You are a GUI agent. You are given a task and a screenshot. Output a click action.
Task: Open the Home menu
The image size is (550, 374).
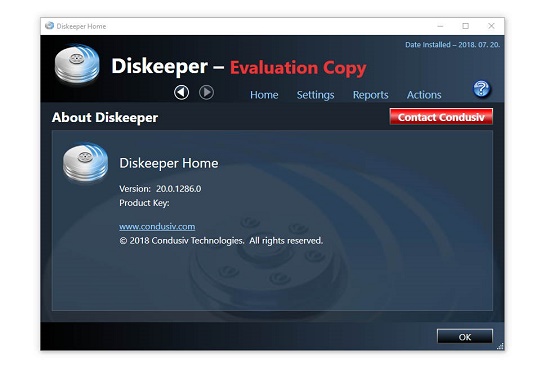(264, 95)
